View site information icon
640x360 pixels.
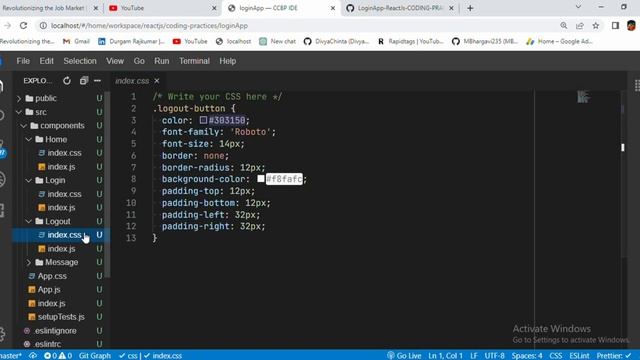43,25
